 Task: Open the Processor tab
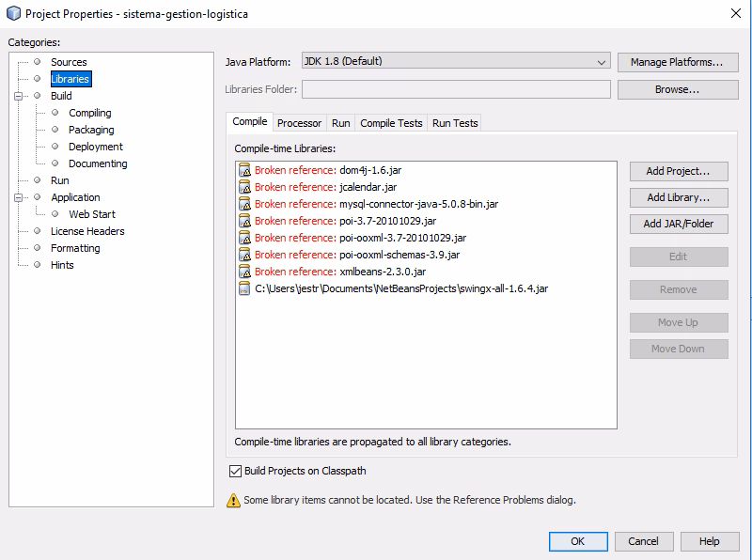tap(299, 122)
